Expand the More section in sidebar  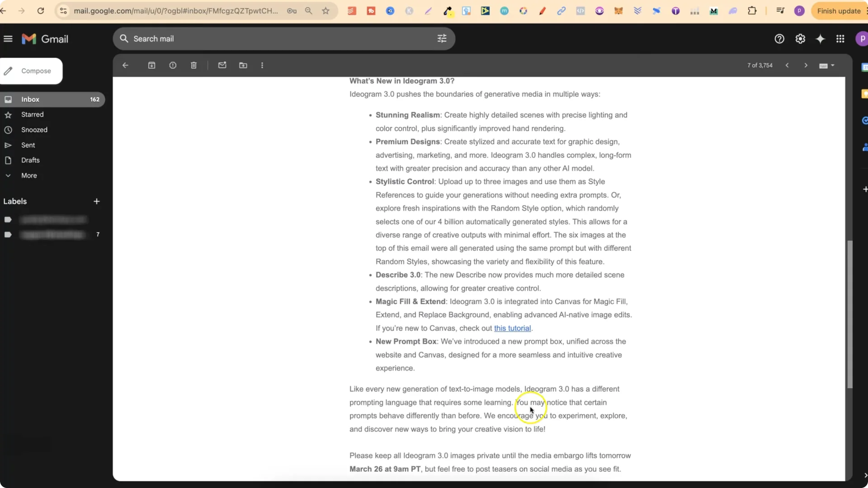coord(29,175)
